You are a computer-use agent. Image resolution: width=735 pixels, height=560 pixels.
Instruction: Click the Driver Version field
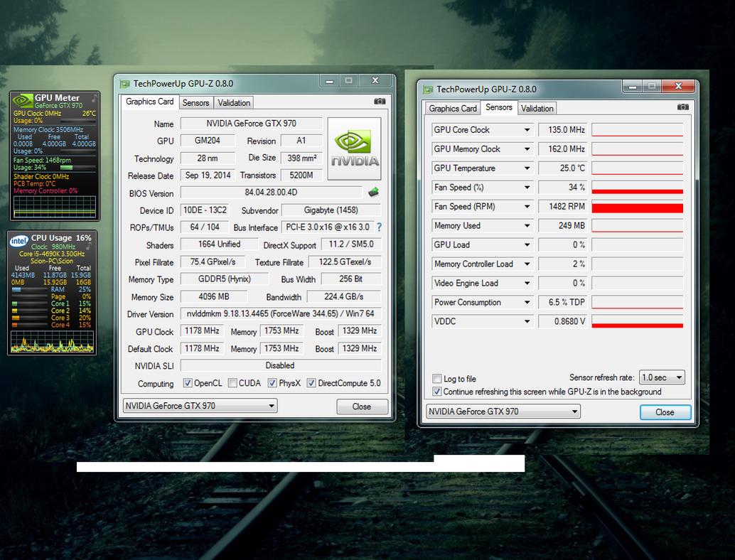click(280, 313)
